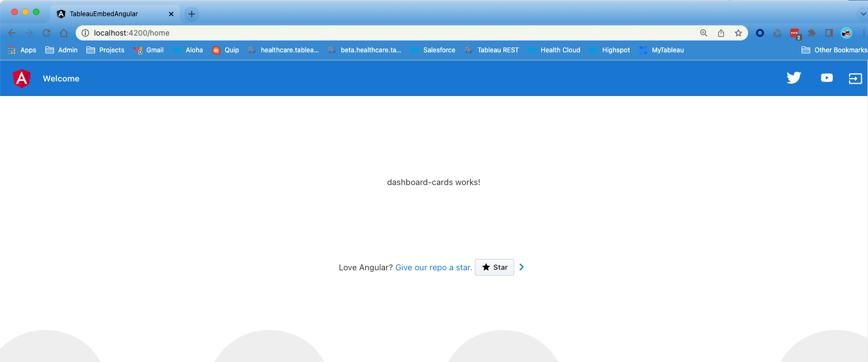Open the Projects bookmarks folder
Screen dimensions: 868x362
pyautogui.click(x=105, y=50)
